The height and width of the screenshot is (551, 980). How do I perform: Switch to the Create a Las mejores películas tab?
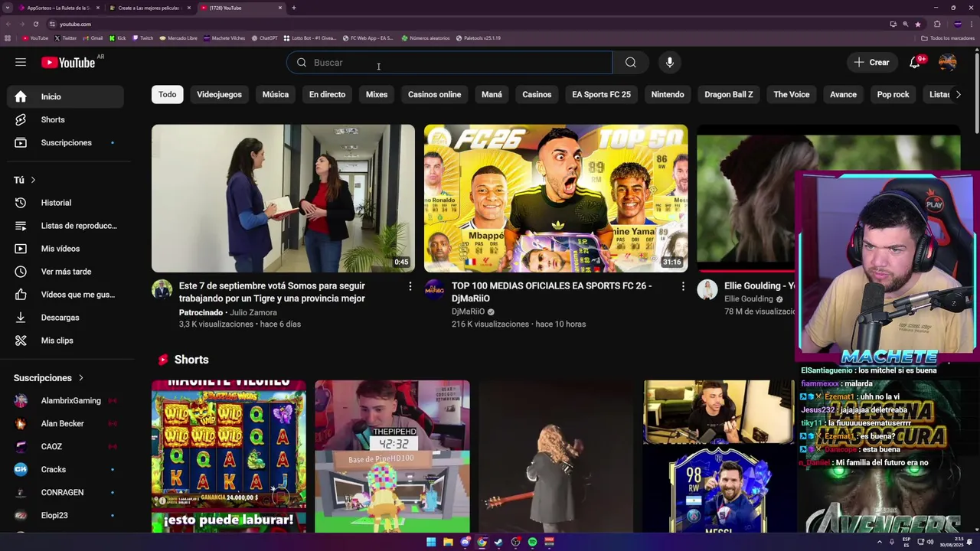tap(150, 8)
